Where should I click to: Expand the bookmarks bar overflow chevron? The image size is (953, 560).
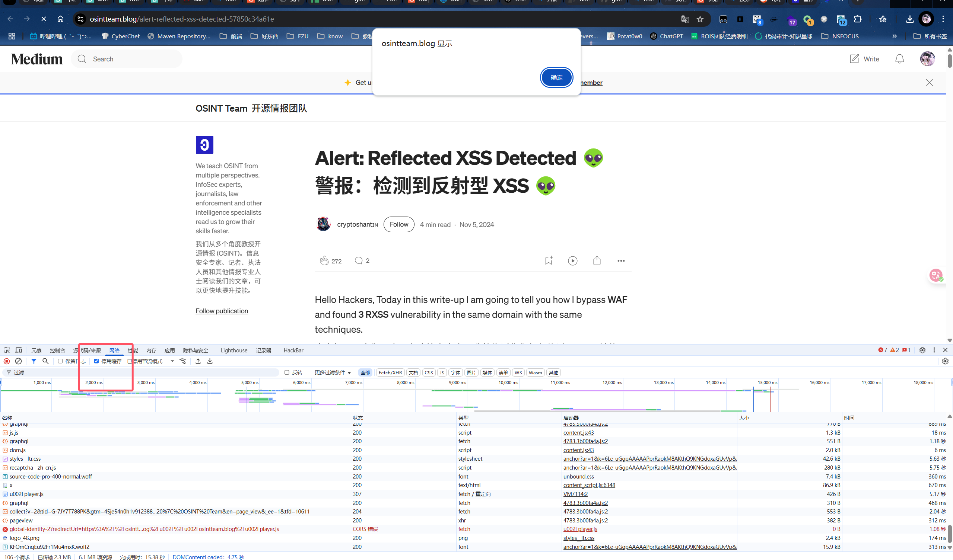[895, 36]
